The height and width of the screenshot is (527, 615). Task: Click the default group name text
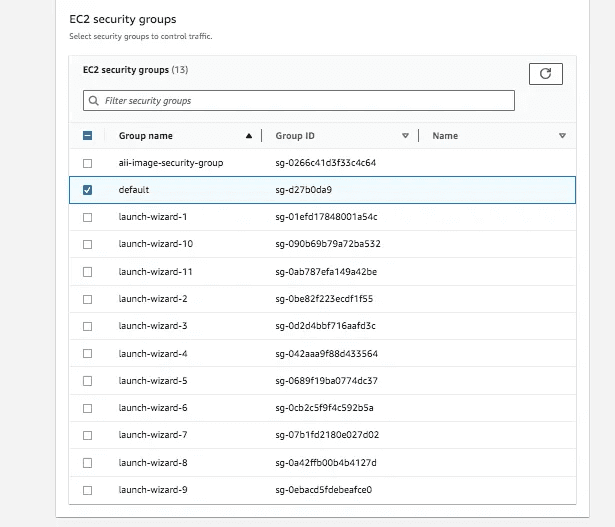[x=134, y=190]
